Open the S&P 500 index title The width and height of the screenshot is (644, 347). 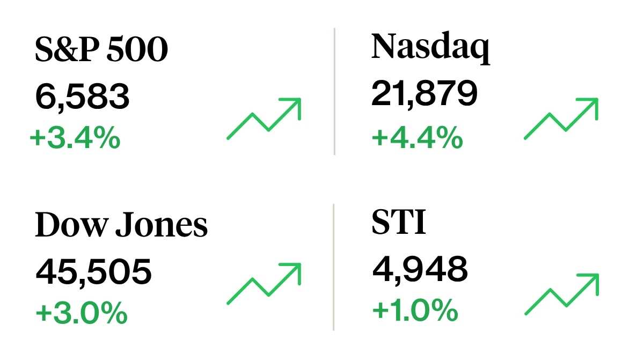click(x=101, y=50)
